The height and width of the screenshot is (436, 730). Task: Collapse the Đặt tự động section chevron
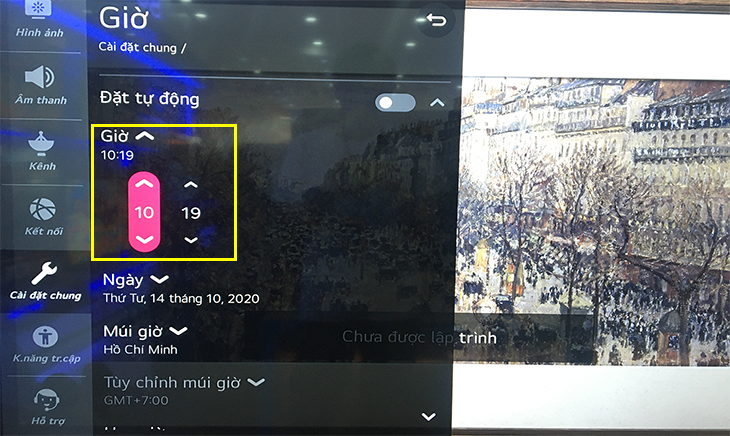pyautogui.click(x=437, y=103)
